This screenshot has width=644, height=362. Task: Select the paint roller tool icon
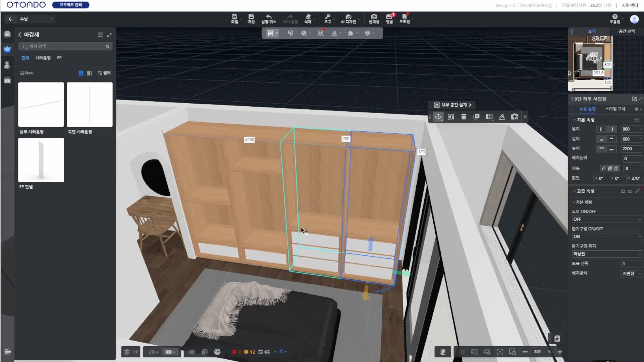pos(290,33)
